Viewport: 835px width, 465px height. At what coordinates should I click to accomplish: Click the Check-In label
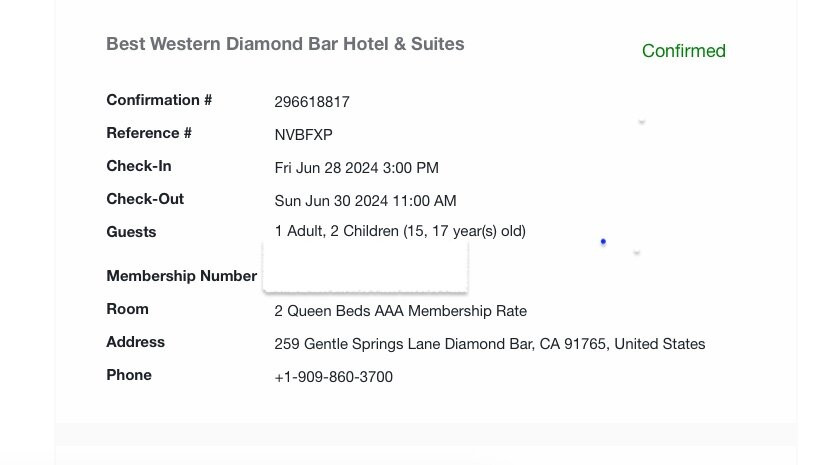pos(139,166)
